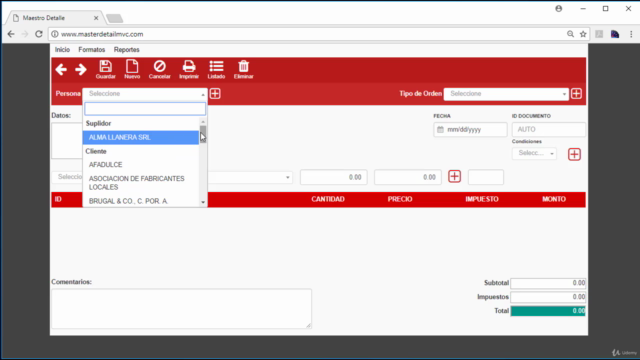The image size is (640, 360).
Task: Go to previous record with the left arrow
Action: tap(61, 69)
